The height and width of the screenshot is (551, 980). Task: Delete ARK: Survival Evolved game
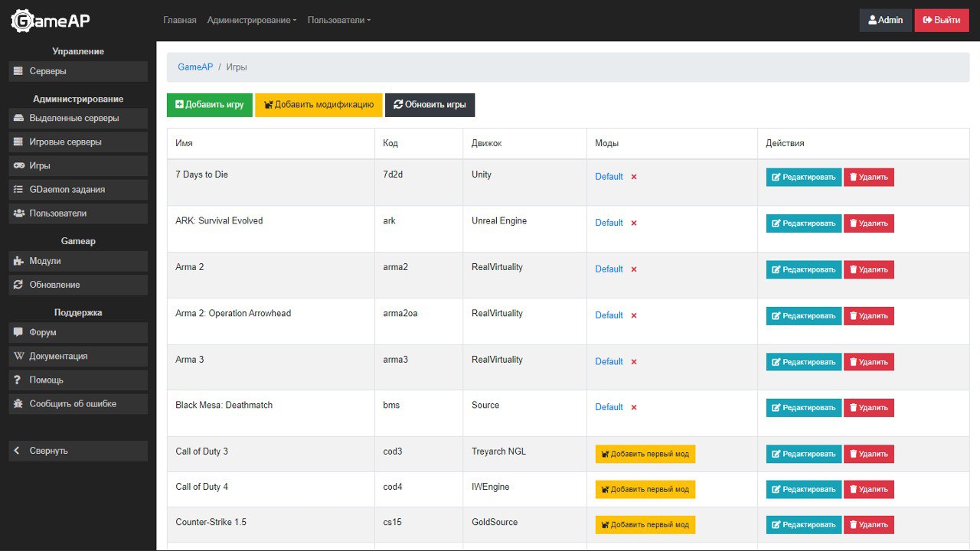coord(869,223)
